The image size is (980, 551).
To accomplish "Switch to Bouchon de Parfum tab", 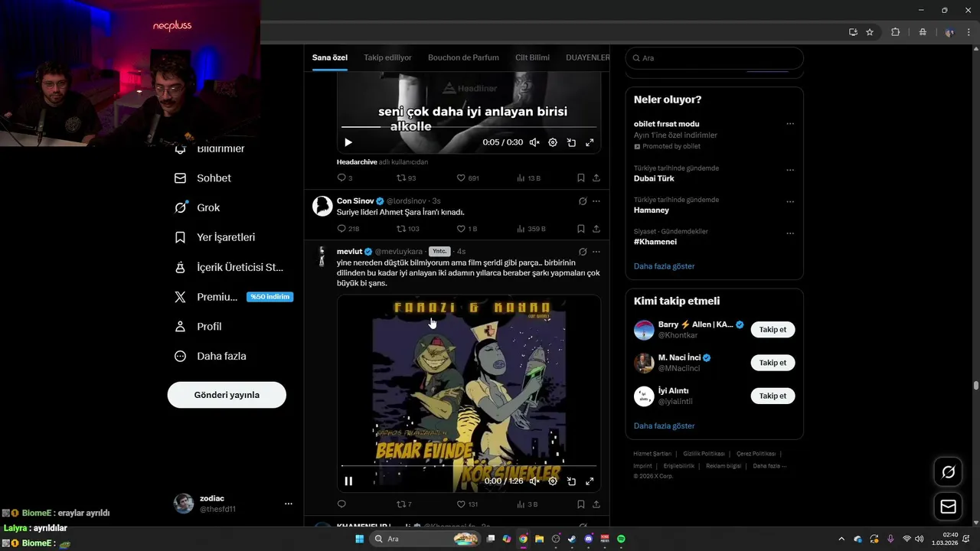I will [463, 57].
